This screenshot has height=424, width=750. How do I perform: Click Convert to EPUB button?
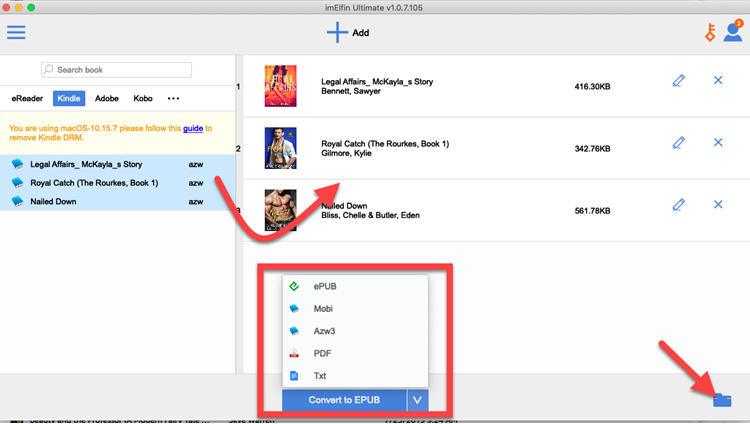pyautogui.click(x=344, y=400)
